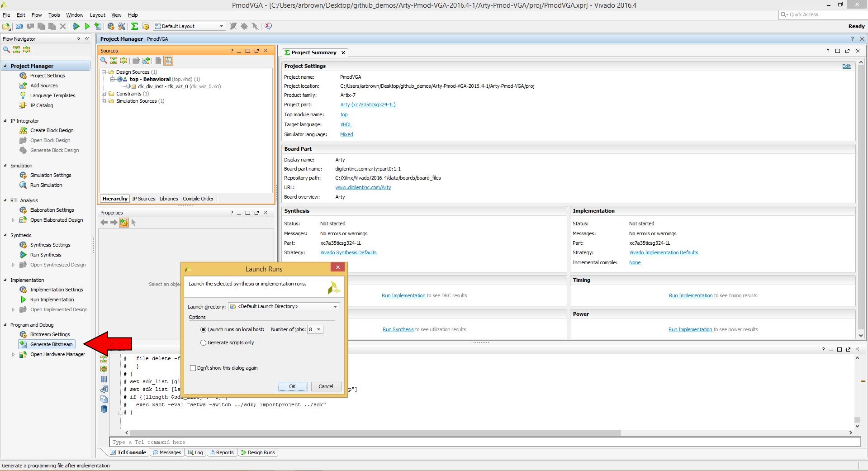Click the Project Summary vertical scrollbar down arrow
Image resolution: width=868 pixels, height=471 pixels.
coord(861,336)
